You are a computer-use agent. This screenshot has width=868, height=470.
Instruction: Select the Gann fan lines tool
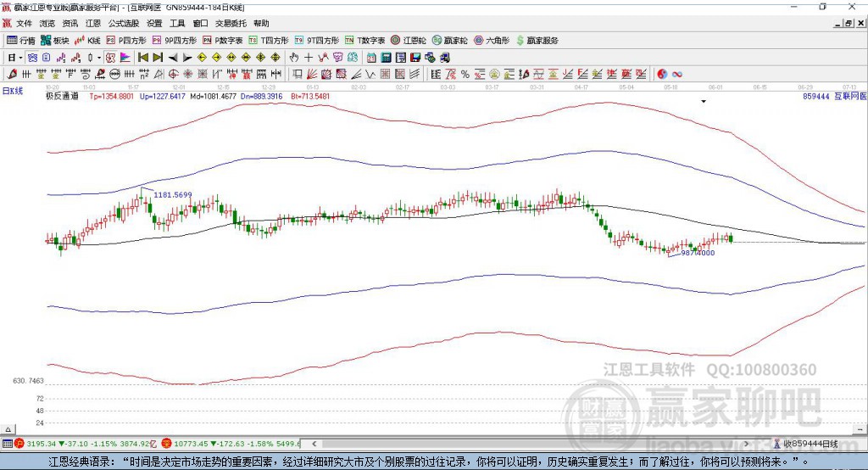[x=312, y=75]
